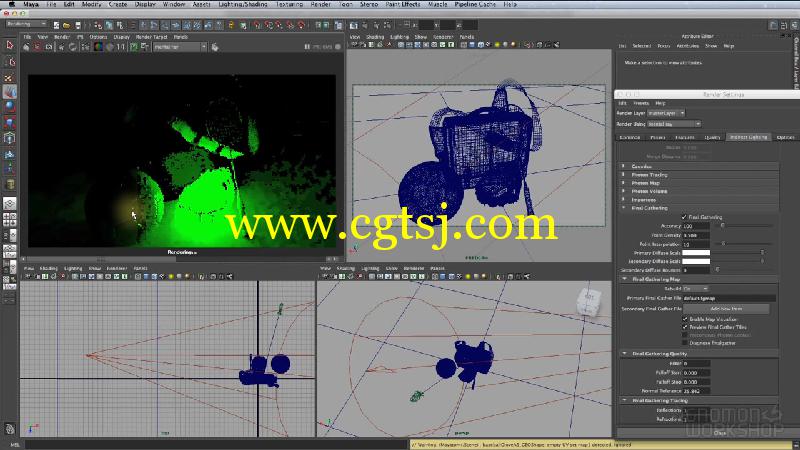This screenshot has height=450, width=800.
Task: Click the Primary Final Gather File field
Action: point(729,298)
